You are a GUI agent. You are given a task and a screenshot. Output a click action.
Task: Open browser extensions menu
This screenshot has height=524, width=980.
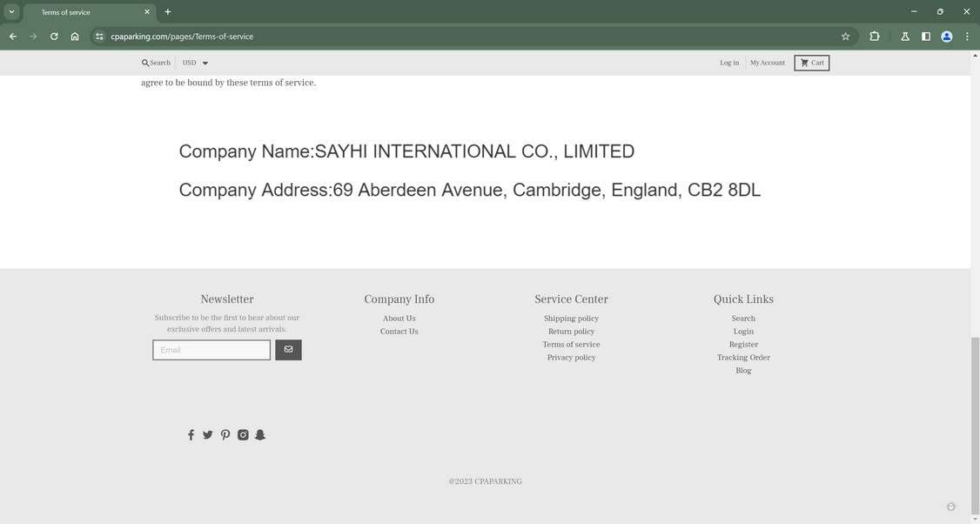(875, 37)
